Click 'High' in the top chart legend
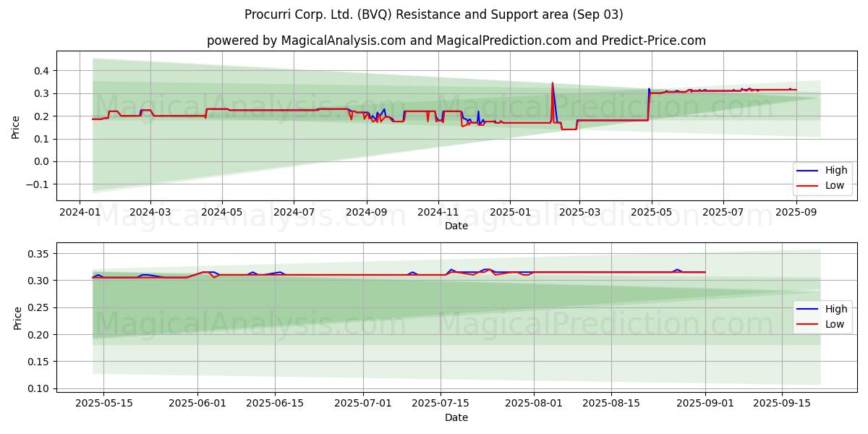 (836, 171)
